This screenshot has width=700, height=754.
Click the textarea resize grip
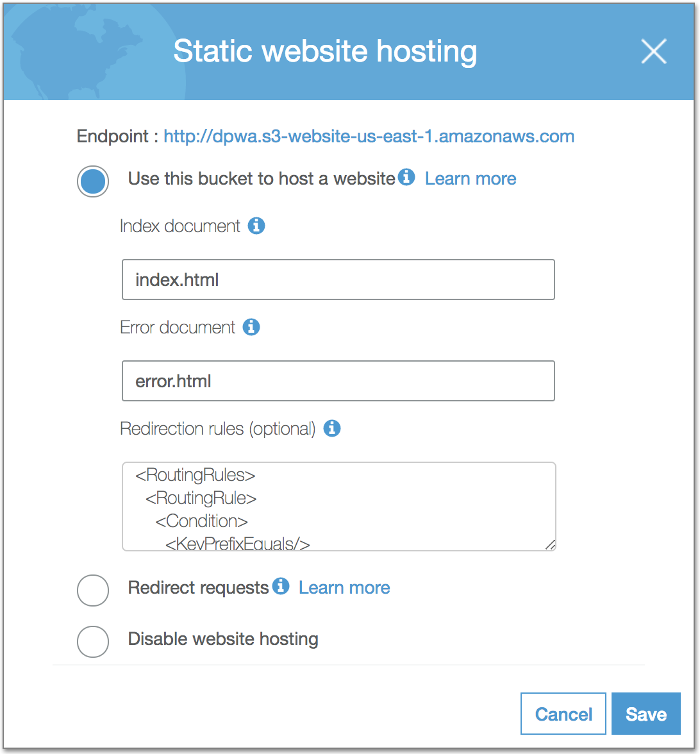click(549, 545)
